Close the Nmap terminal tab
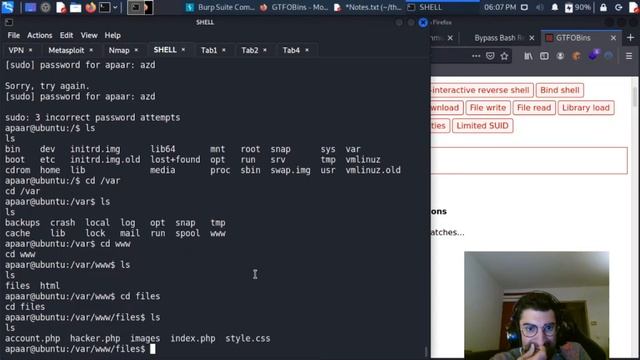 pyautogui.click(x=136, y=50)
